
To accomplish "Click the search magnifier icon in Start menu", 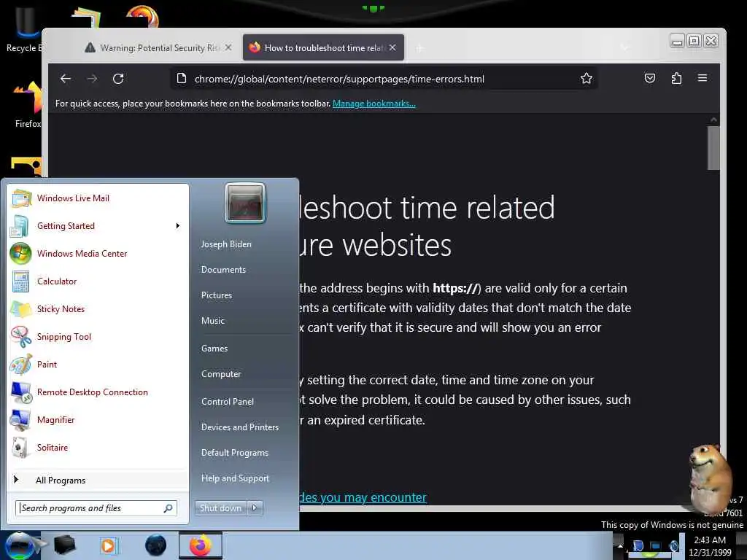I will (x=169, y=508).
